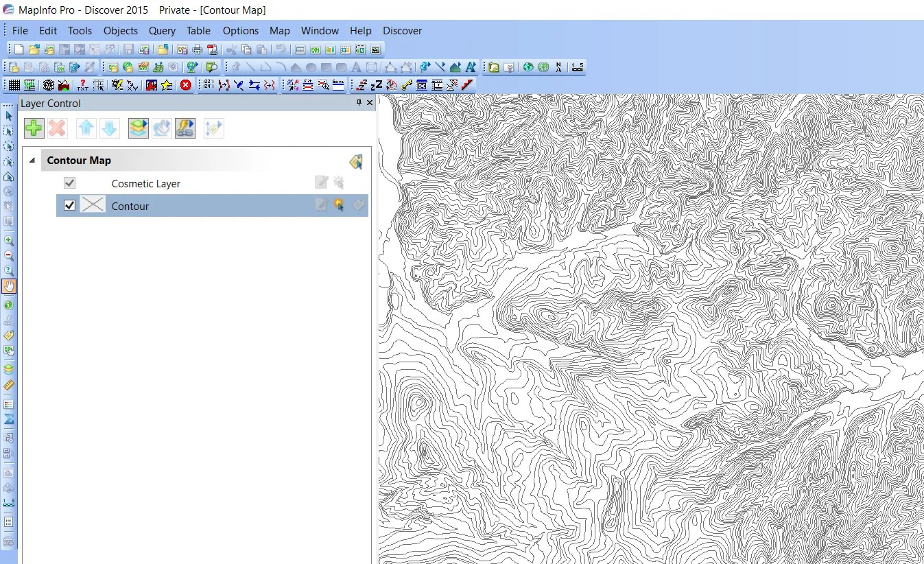Image resolution: width=924 pixels, height=564 pixels.
Task: Open the Discover menu
Action: 402,31
